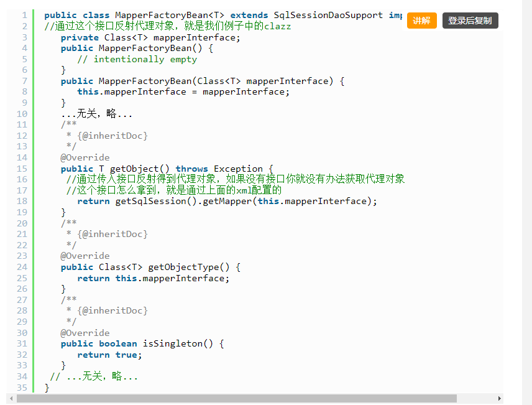Click 'public boolean isSingleton()' line
532x405 pixels.
142,343
